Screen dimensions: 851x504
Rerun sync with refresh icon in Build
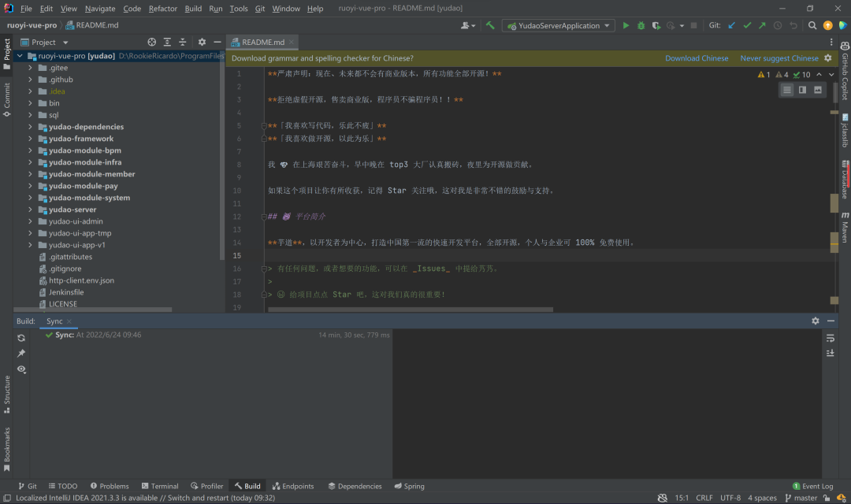click(21, 338)
